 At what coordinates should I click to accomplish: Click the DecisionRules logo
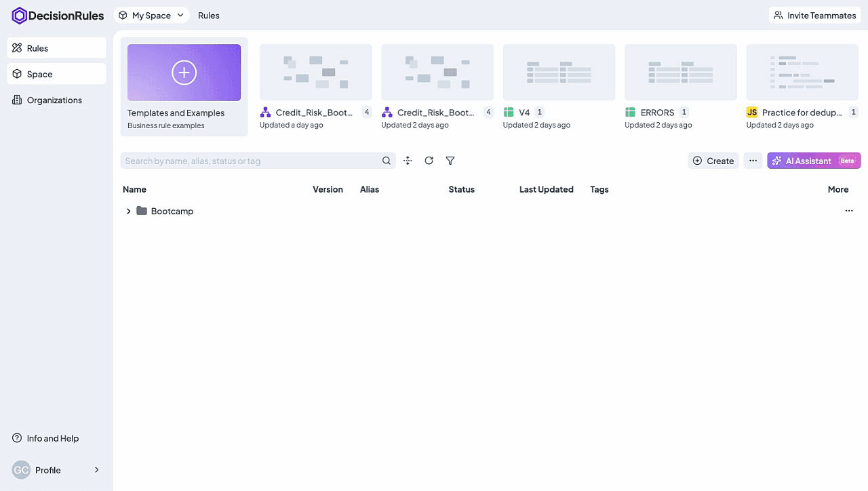click(x=58, y=16)
